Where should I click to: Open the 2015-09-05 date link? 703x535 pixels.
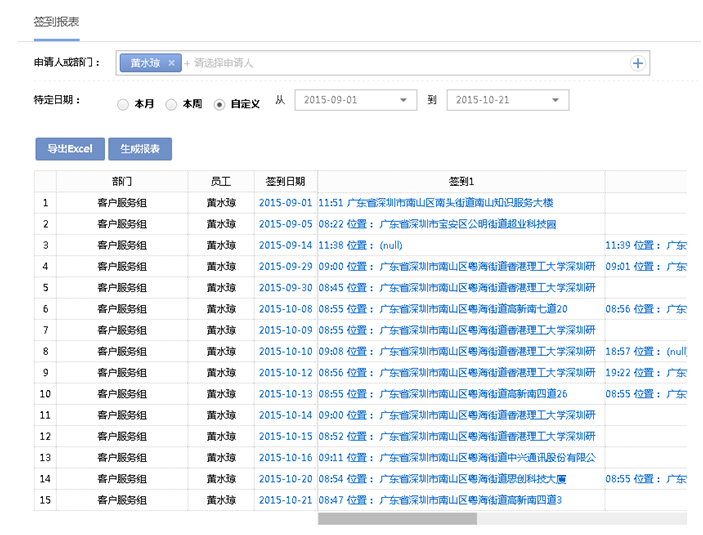[x=286, y=224]
